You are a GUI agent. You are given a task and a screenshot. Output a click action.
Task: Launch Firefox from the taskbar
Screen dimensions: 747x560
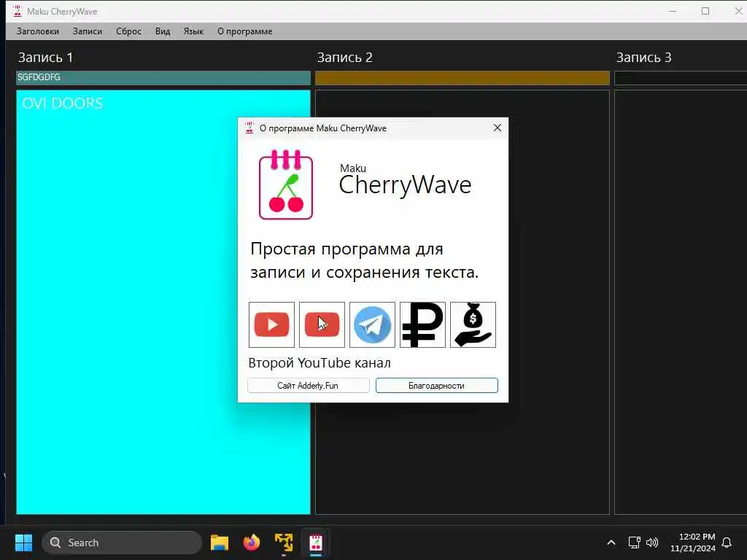click(x=252, y=542)
